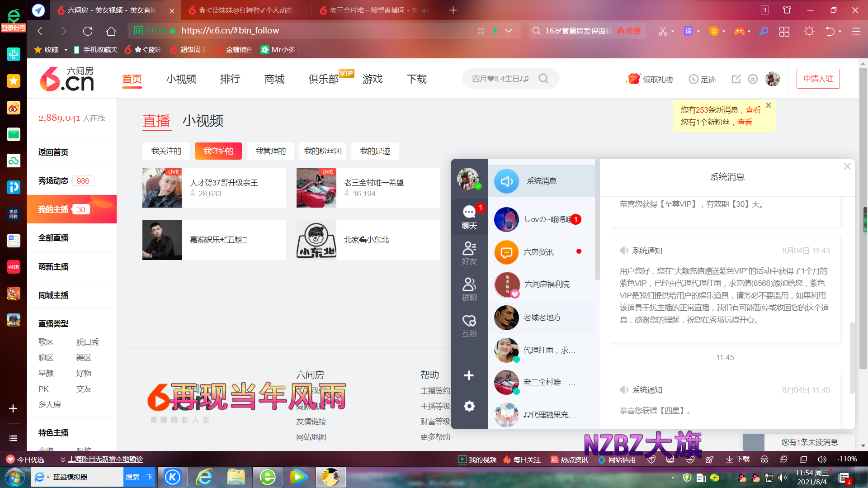Click the star favorites icon in left sidebar
868x488 pixels.
coord(14,81)
